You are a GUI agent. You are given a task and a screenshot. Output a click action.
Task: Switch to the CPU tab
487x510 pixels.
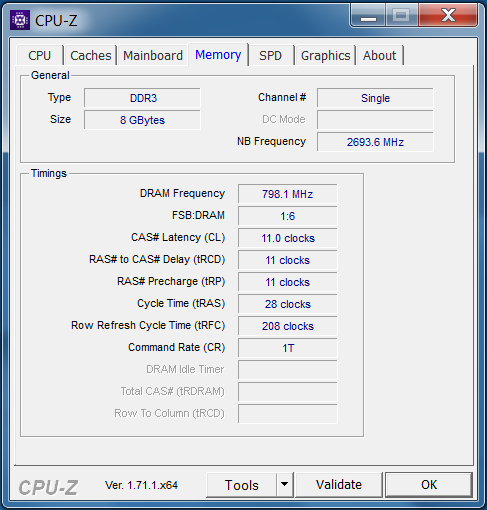tap(40, 55)
